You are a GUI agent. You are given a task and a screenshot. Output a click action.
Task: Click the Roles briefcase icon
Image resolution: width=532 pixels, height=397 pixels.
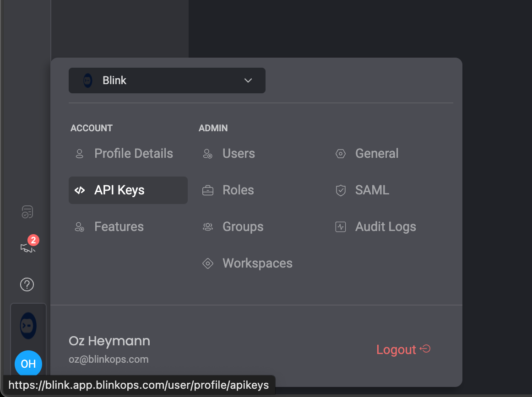tap(208, 190)
